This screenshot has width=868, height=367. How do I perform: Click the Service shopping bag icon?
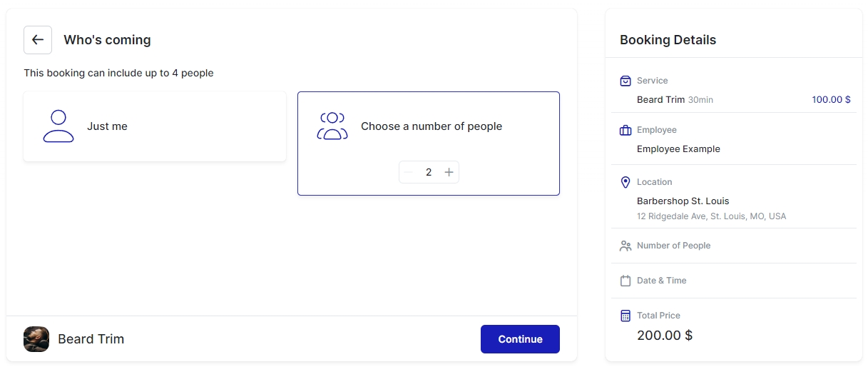coord(626,81)
